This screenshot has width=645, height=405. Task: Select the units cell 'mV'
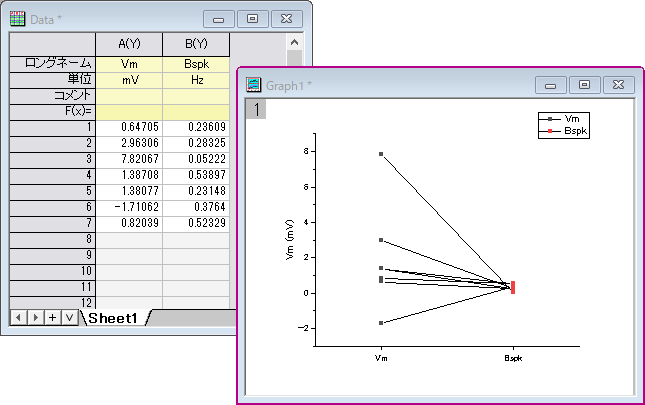click(x=129, y=80)
